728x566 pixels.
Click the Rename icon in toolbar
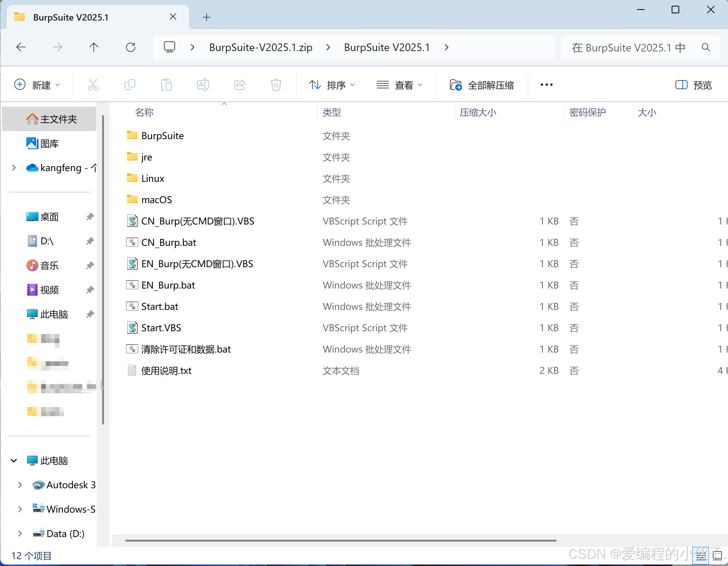[203, 85]
